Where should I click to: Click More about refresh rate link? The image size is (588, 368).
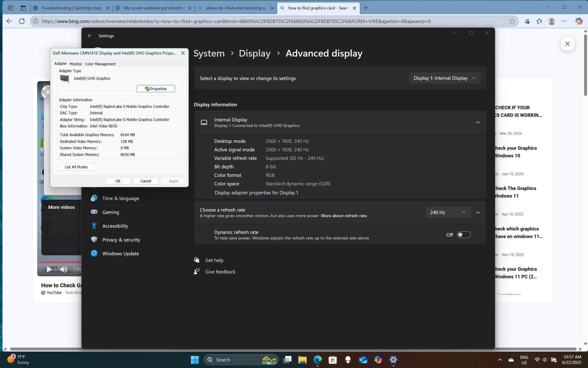click(344, 216)
